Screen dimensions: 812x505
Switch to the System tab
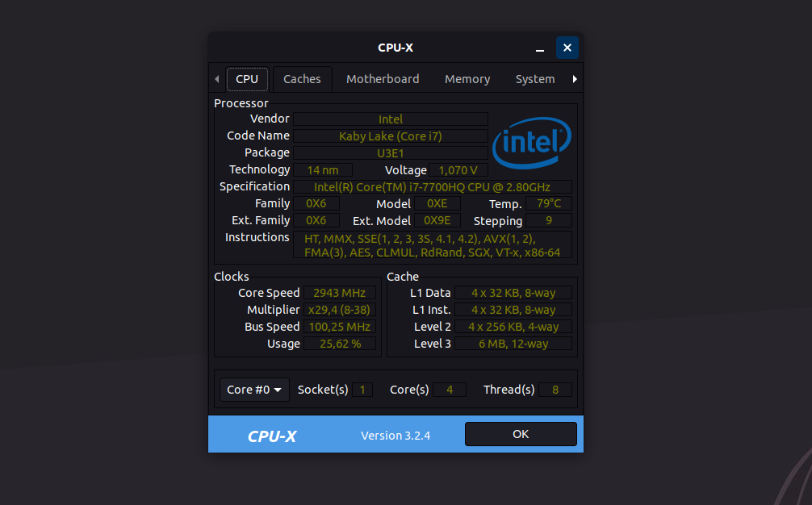point(534,78)
